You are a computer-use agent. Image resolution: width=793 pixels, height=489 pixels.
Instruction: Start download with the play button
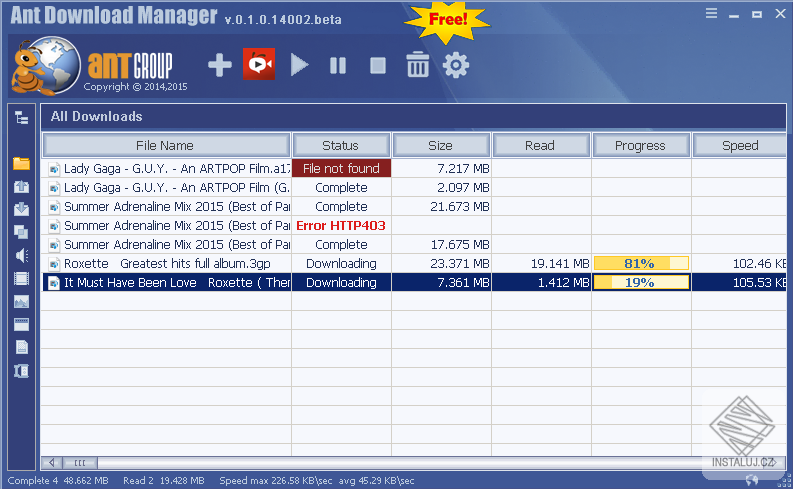(299, 65)
